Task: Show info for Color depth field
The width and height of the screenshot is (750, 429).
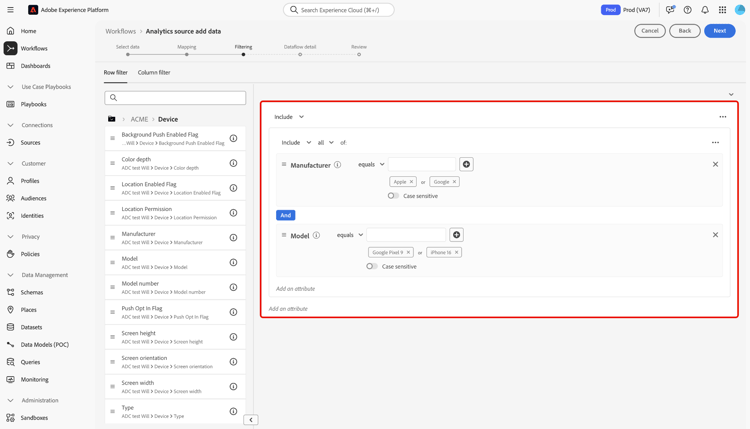Action: pos(233,163)
